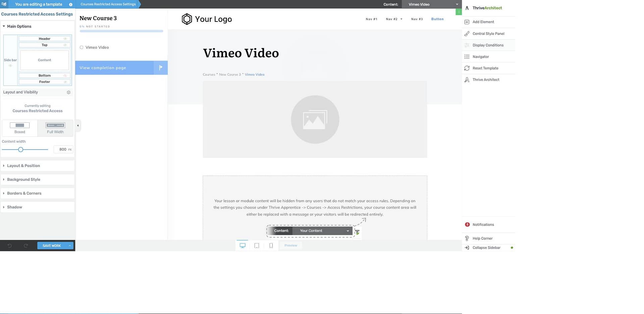Expand Borders & Corners section
Image resolution: width=644 pixels, height=314 pixels.
[38, 193]
